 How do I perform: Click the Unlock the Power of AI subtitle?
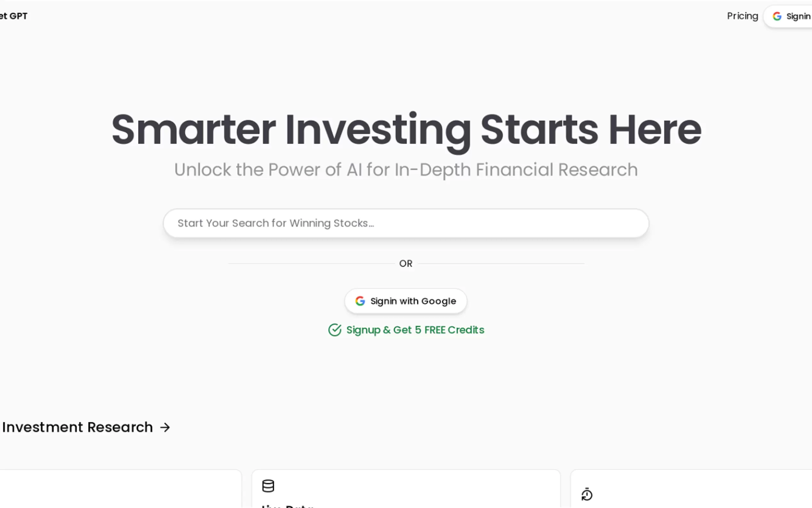tap(405, 170)
